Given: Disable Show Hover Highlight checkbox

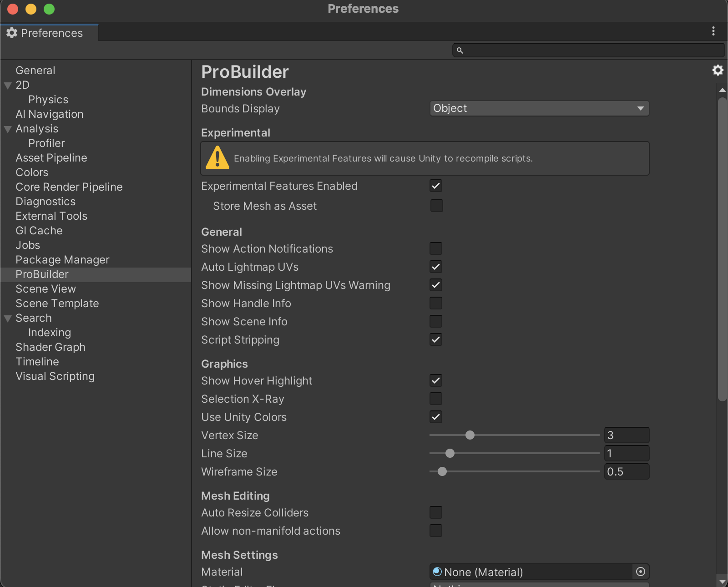Looking at the screenshot, I should [436, 380].
